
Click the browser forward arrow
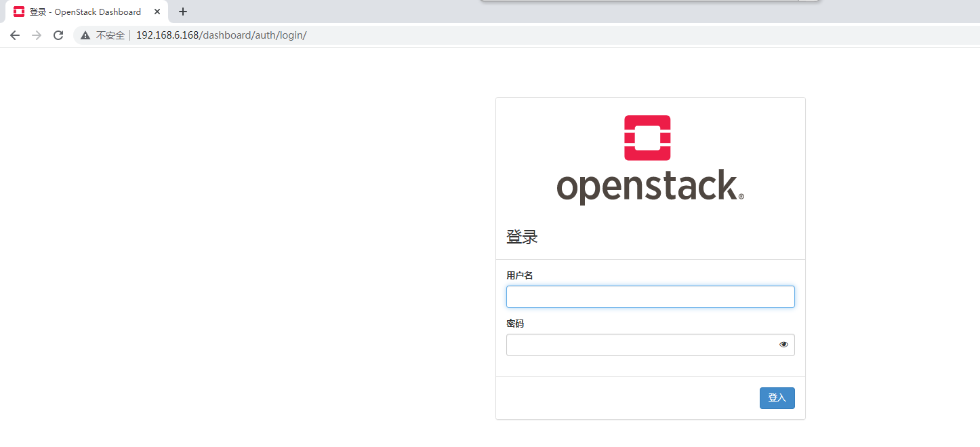(x=37, y=35)
